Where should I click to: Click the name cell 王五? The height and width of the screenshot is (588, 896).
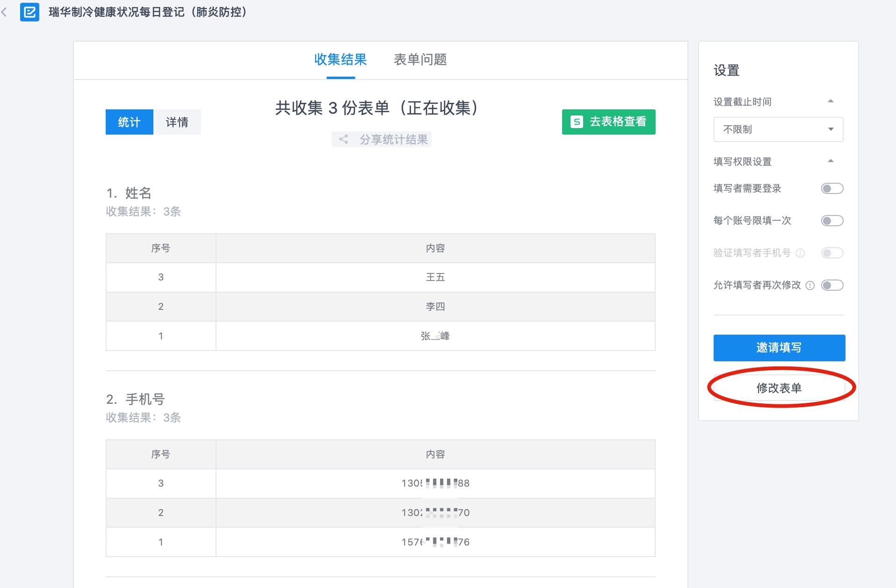tap(435, 277)
